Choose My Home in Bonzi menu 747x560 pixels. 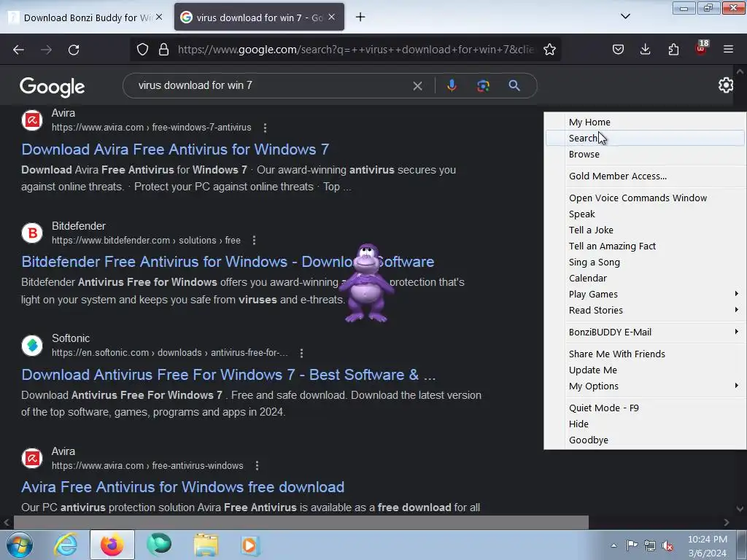click(x=645, y=122)
